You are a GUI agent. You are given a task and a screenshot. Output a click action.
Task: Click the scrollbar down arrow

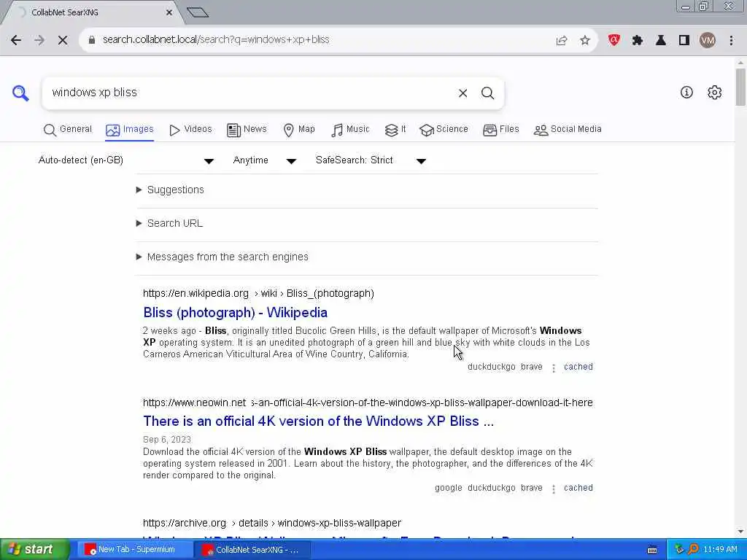click(740, 532)
